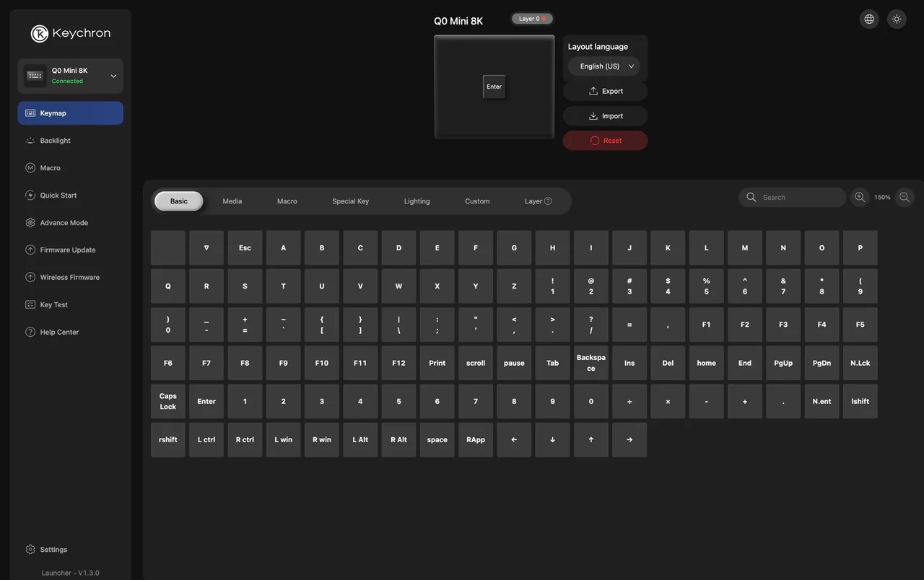Switch to the Media tab
Screen dimensions: 924x580
(232, 201)
